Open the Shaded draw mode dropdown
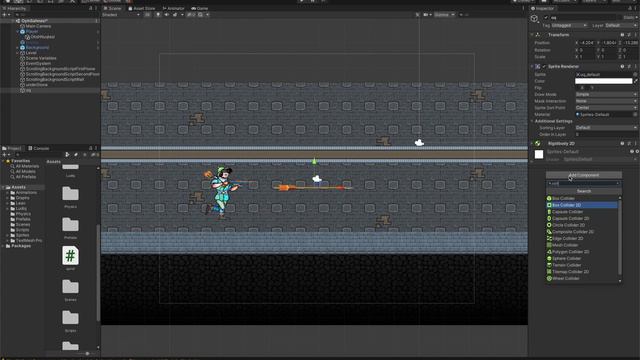This screenshot has height=360, width=640. click(121, 15)
